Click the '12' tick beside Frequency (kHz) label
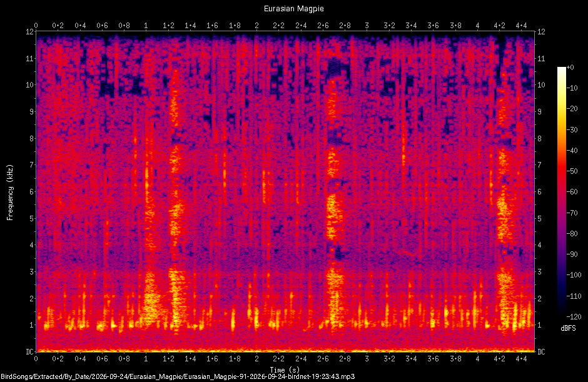The image size is (588, 382). pos(29,32)
